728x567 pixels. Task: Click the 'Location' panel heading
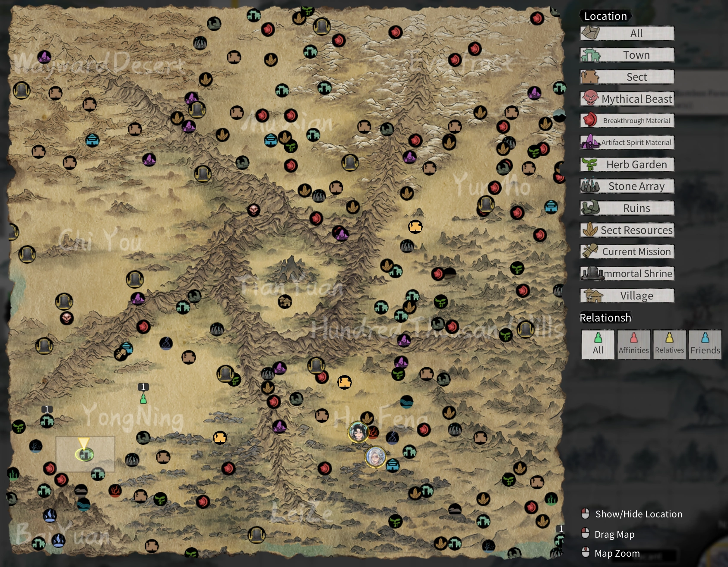[605, 16]
